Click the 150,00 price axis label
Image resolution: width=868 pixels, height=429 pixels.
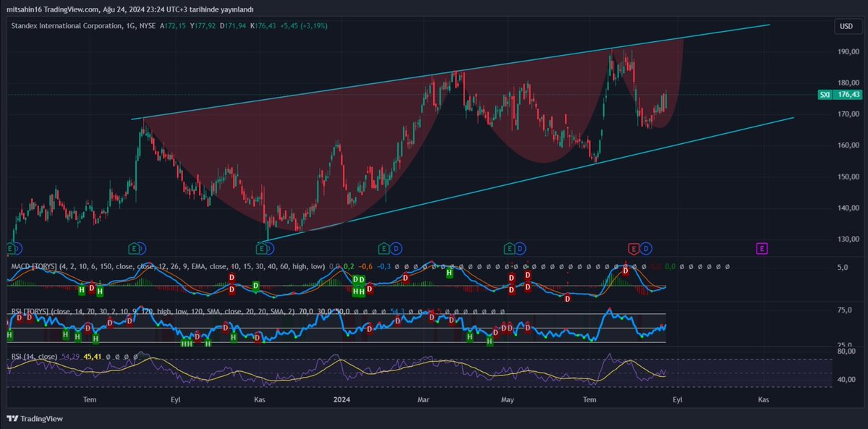point(848,177)
